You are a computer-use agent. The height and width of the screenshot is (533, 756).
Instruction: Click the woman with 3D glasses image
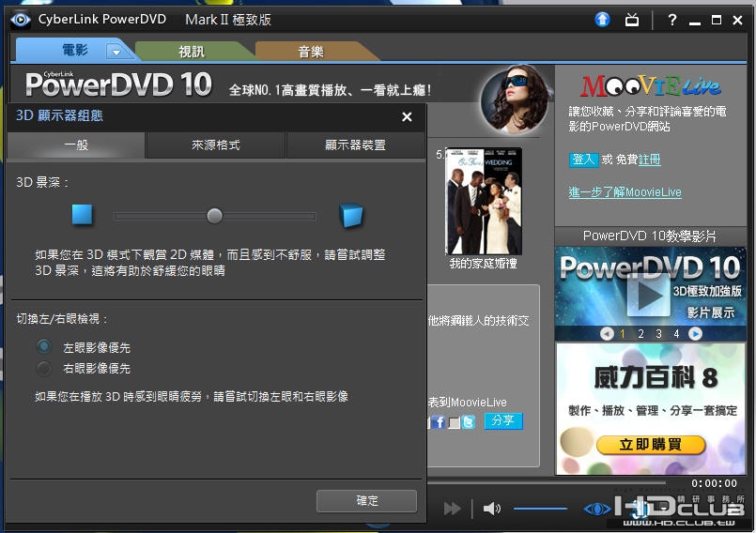(x=517, y=99)
